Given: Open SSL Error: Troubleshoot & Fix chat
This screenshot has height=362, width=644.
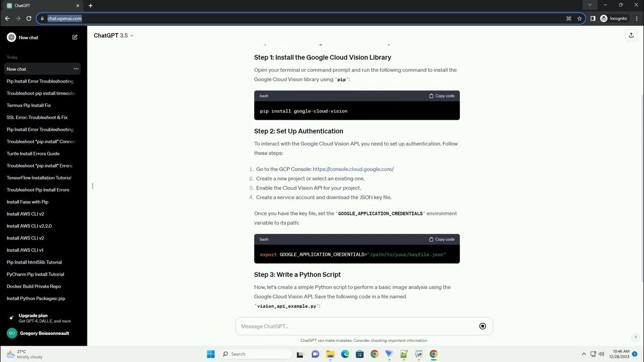Looking at the screenshot, I should [42, 117].
